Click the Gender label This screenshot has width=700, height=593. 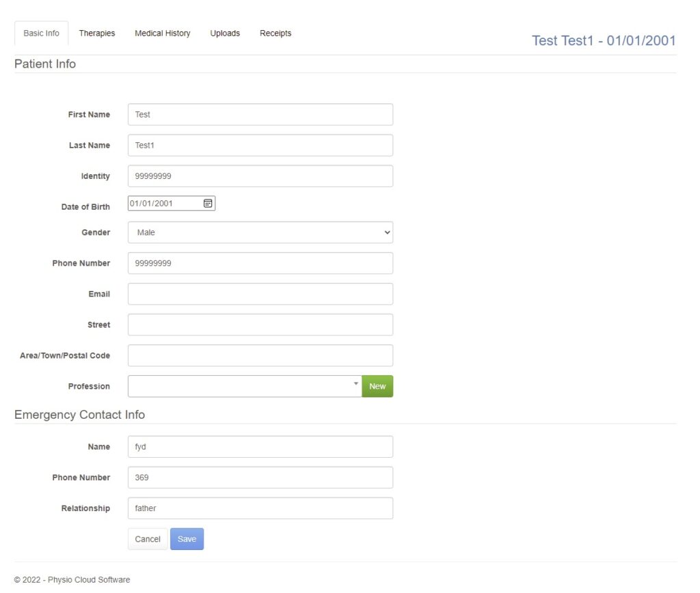96,232
